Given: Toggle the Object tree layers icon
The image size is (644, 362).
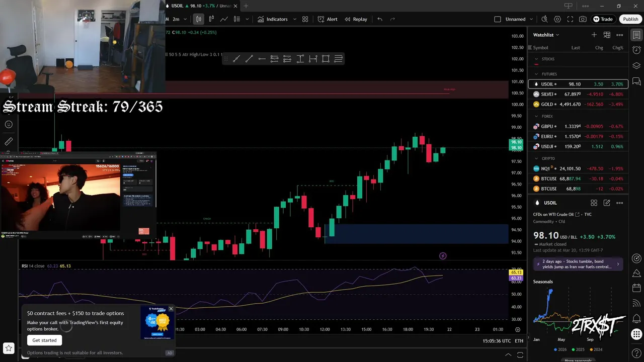Looking at the screenshot, I should coord(636,66).
